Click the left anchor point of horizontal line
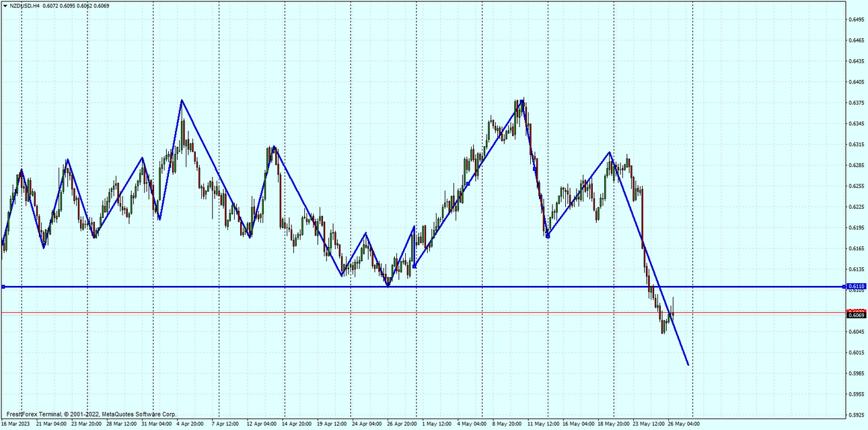 [3, 287]
